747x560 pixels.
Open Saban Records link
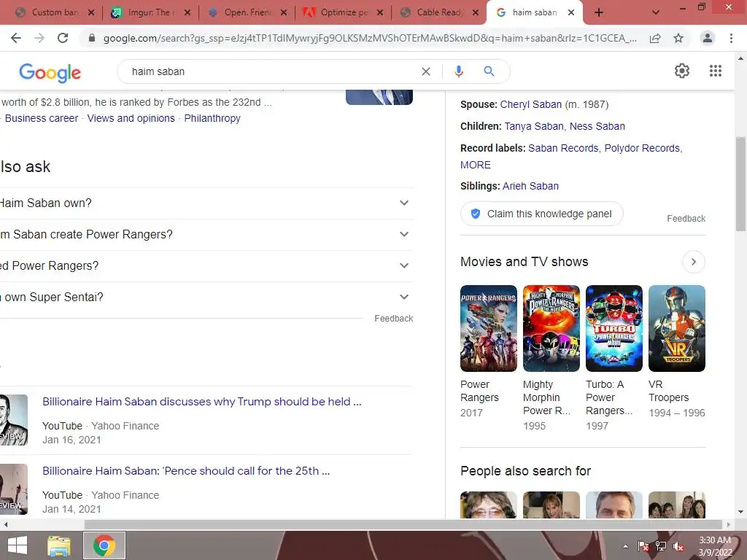(563, 148)
